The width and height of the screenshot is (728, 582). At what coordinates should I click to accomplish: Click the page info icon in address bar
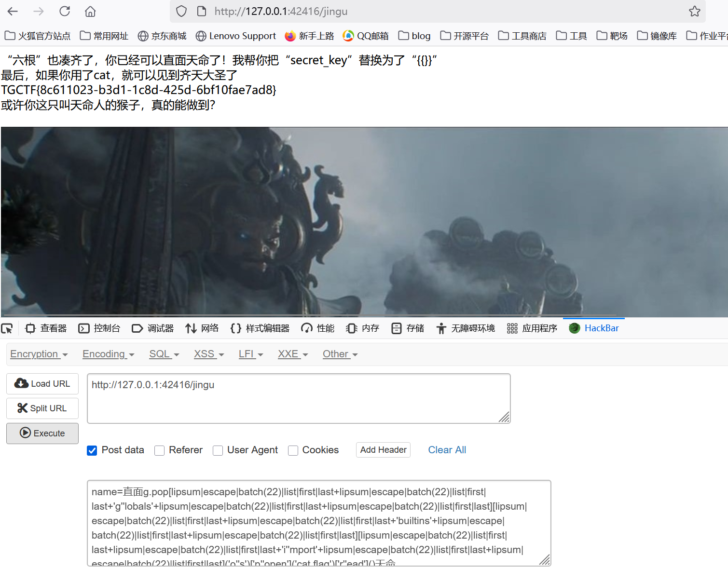[x=202, y=11]
